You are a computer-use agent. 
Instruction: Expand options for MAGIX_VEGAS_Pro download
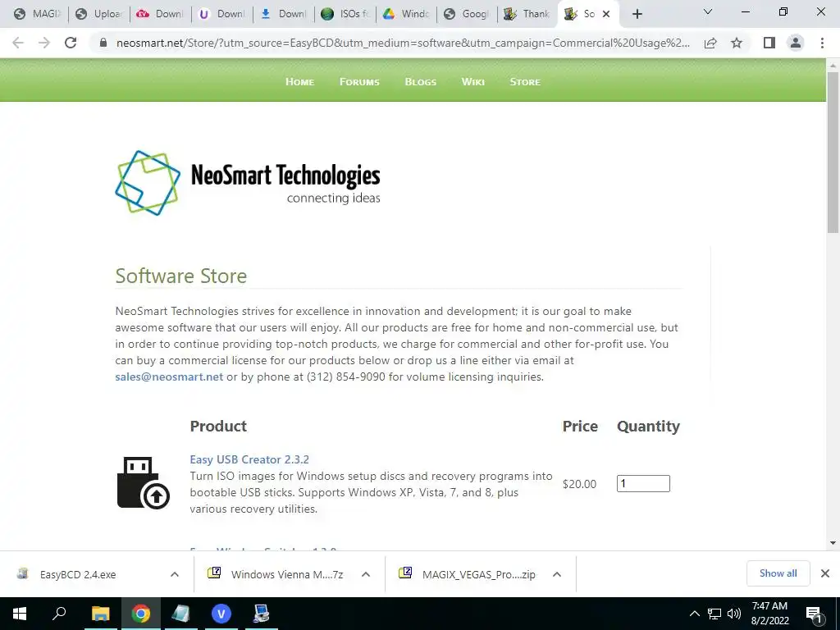point(557,574)
